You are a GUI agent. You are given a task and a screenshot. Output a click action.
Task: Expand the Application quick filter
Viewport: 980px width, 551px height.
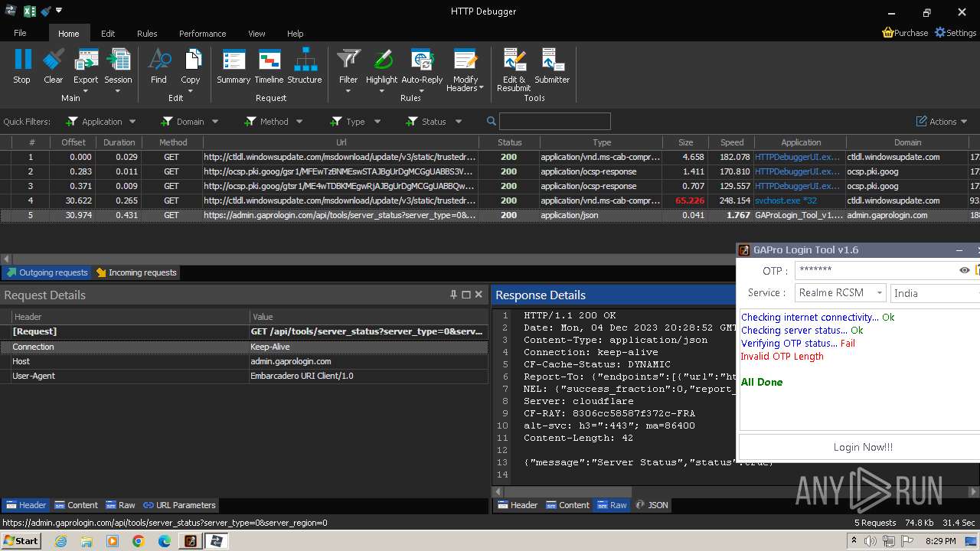point(132,122)
